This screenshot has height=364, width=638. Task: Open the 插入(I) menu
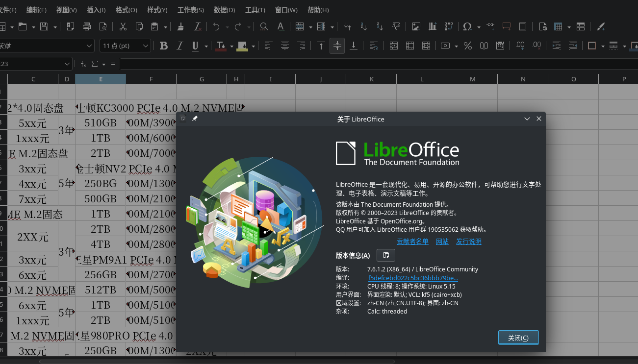[x=96, y=10]
